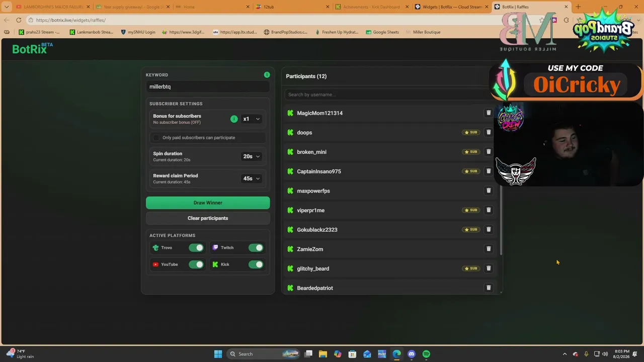
Task: Open the Achievements Kick Dashboard tab
Action: [x=372, y=7]
